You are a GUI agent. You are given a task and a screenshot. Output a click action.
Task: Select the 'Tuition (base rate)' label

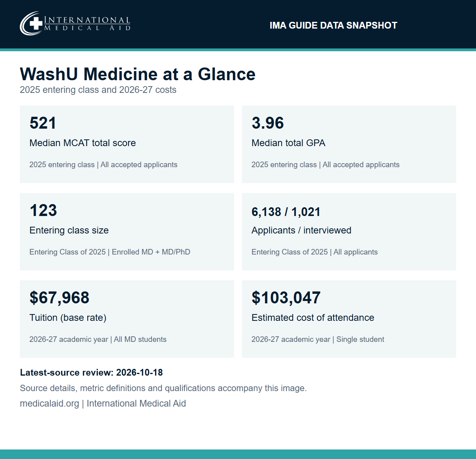pos(68,318)
